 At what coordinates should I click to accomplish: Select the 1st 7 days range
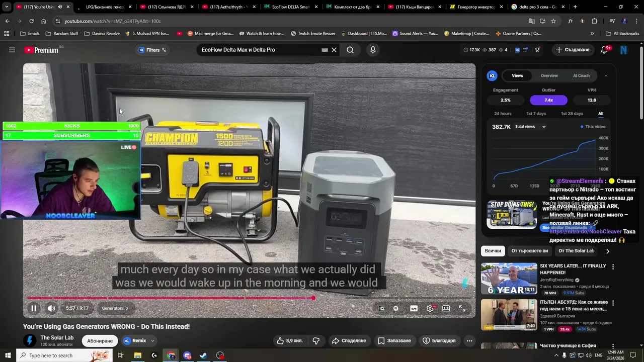536,114
